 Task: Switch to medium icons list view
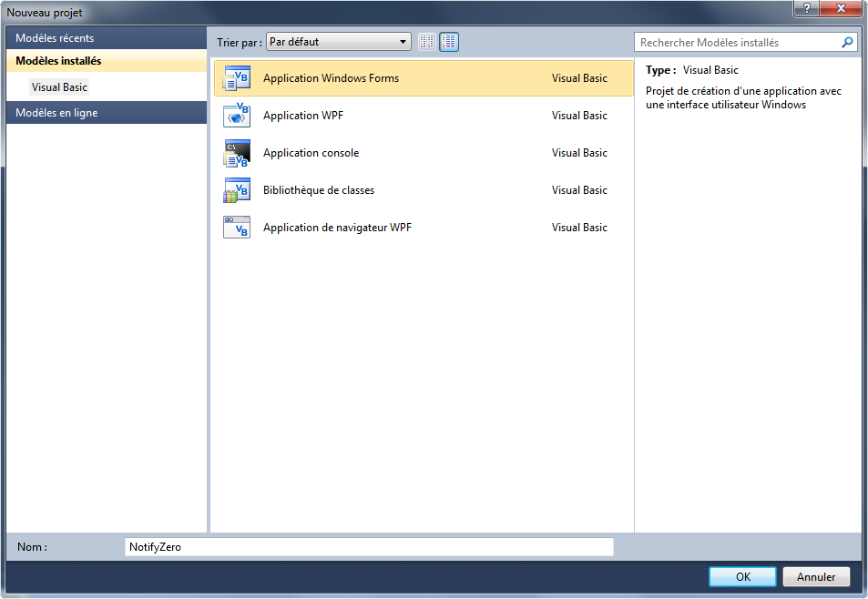point(449,42)
